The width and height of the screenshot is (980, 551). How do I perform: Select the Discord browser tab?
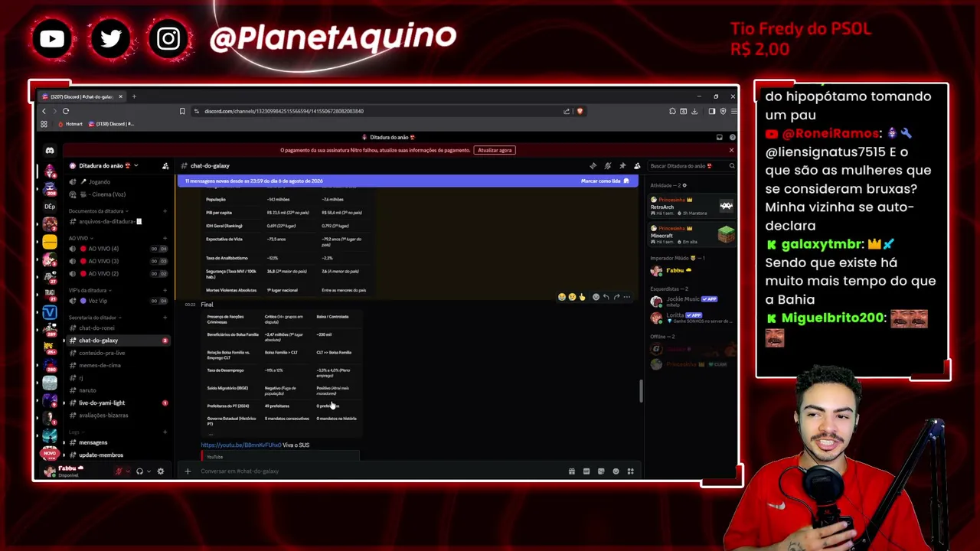(x=83, y=96)
